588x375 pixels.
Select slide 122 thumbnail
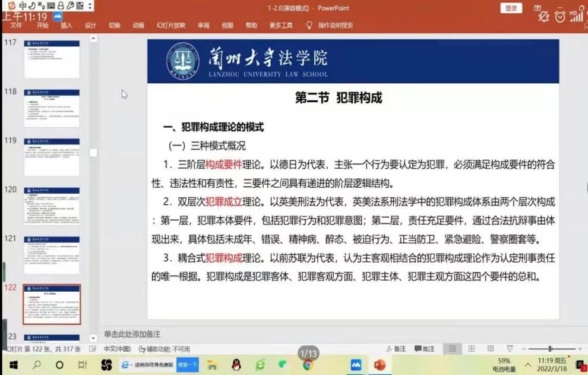(52, 304)
